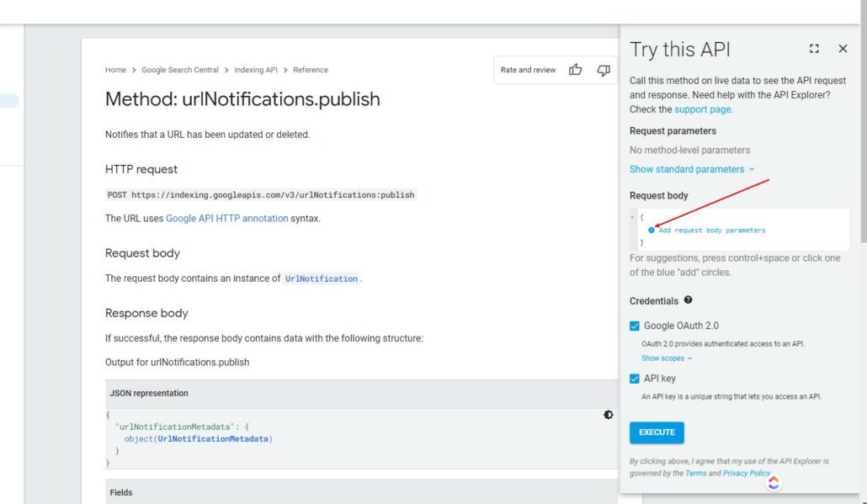
Task: Click inside the Request body editor
Action: pyautogui.click(x=758, y=236)
